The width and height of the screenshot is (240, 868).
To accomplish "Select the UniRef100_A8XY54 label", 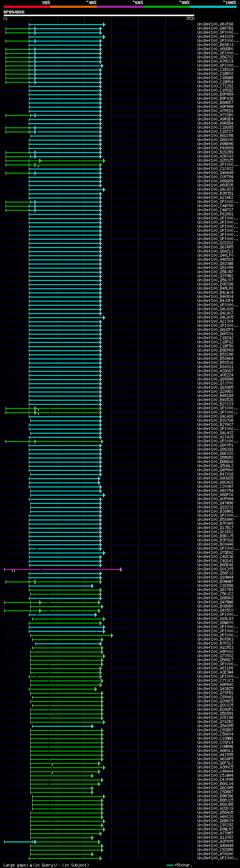I will click(215, 491).
